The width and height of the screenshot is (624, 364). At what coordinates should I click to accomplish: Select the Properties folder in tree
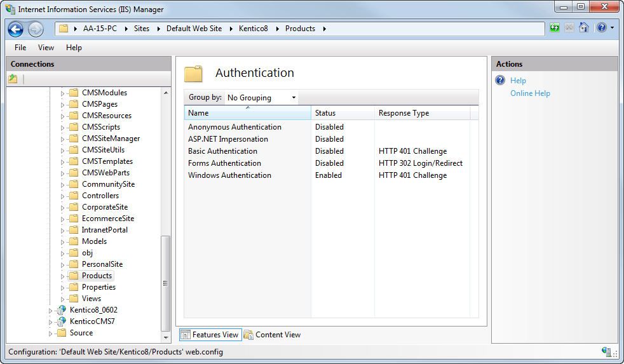[x=98, y=287]
